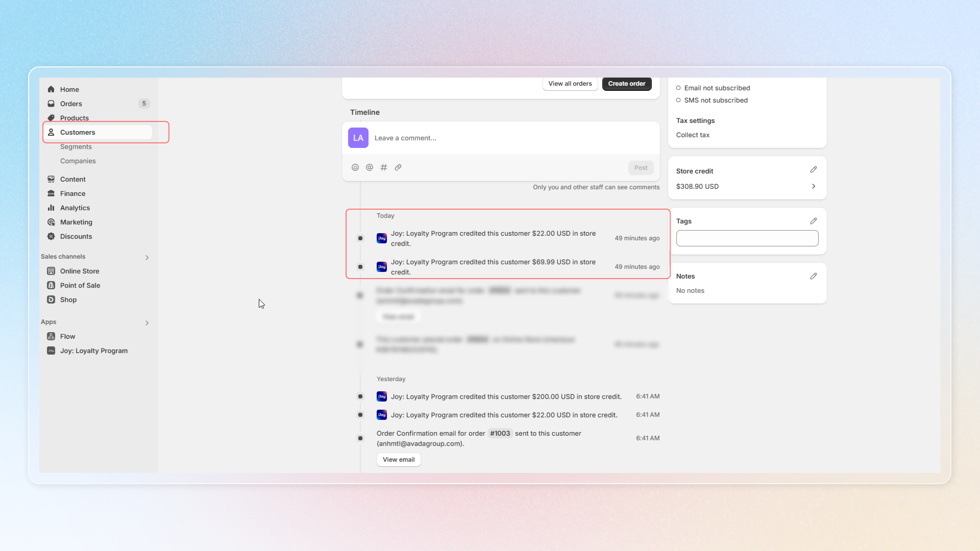Open the Flow app in sidebar
The image size is (980, 551).
click(67, 336)
